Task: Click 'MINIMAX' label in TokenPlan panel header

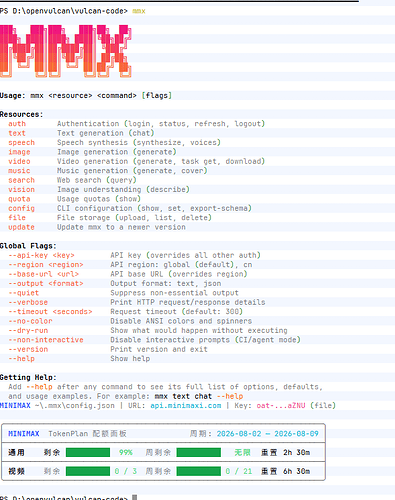Action: (24, 434)
